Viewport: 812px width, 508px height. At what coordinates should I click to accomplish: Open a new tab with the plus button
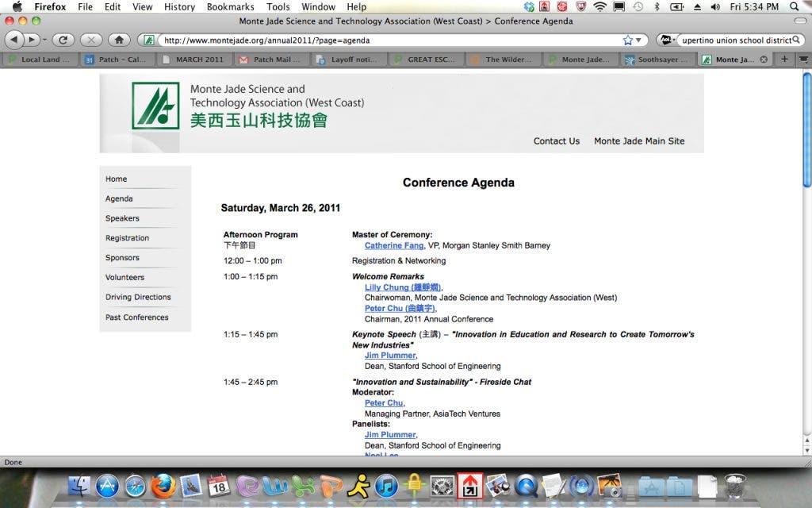[x=784, y=59]
